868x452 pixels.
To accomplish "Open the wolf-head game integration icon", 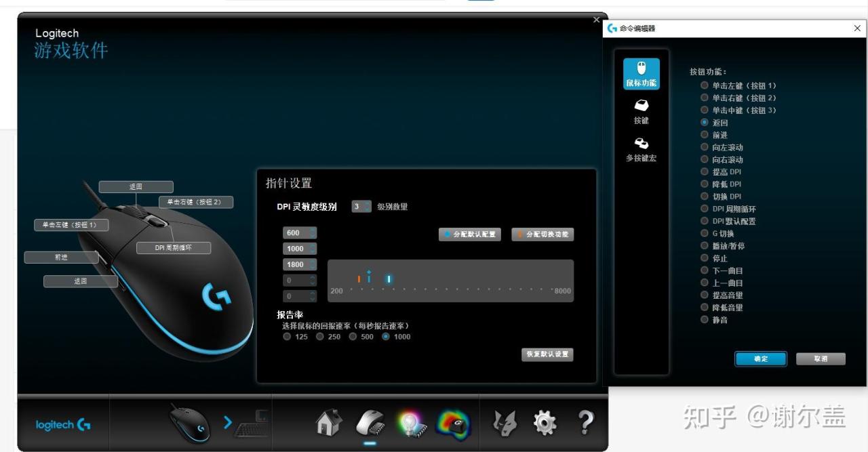I will point(505,424).
